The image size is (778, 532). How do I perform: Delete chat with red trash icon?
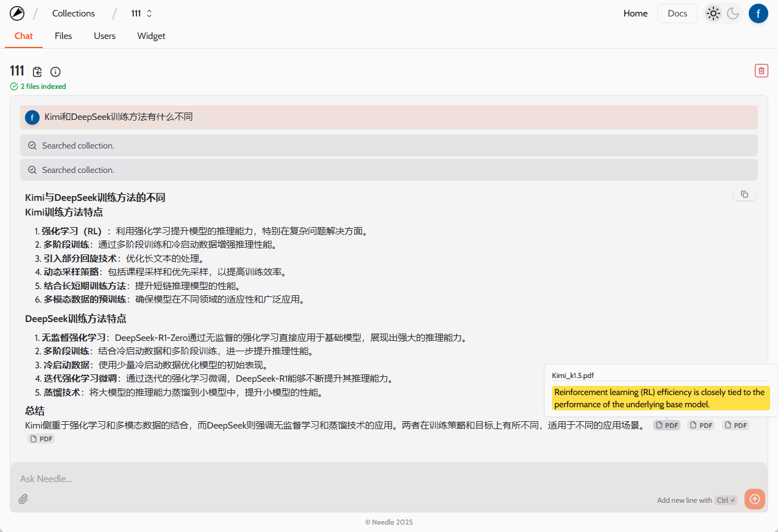tap(762, 71)
